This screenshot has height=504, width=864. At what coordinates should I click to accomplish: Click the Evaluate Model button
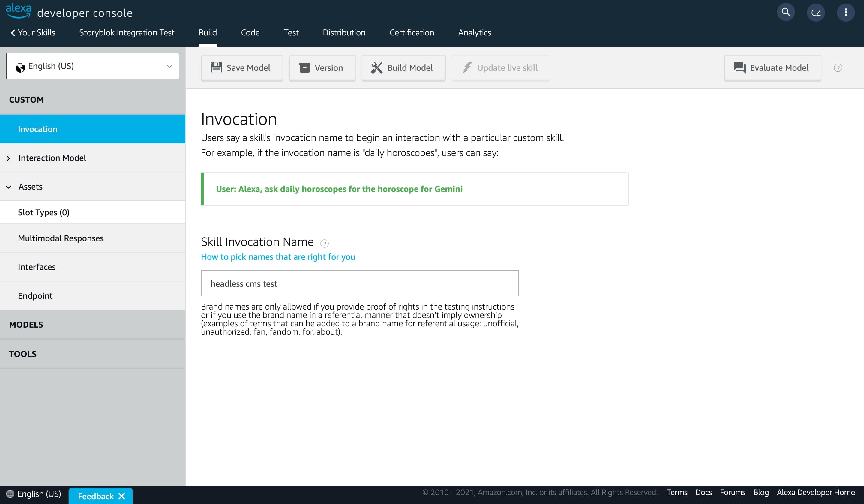click(772, 68)
